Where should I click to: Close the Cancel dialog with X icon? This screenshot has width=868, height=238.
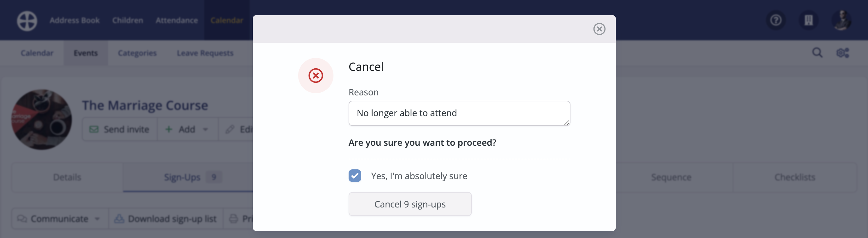[x=599, y=29]
